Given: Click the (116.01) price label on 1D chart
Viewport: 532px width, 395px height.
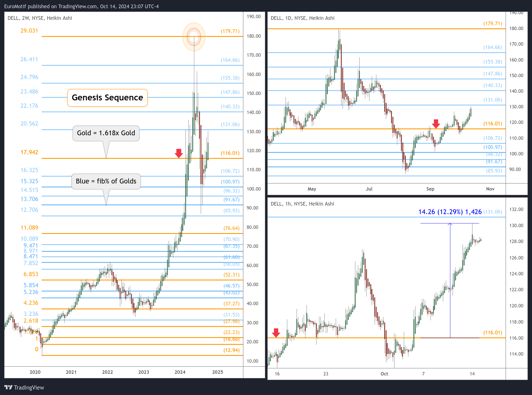Looking at the screenshot, I should 493,124.
